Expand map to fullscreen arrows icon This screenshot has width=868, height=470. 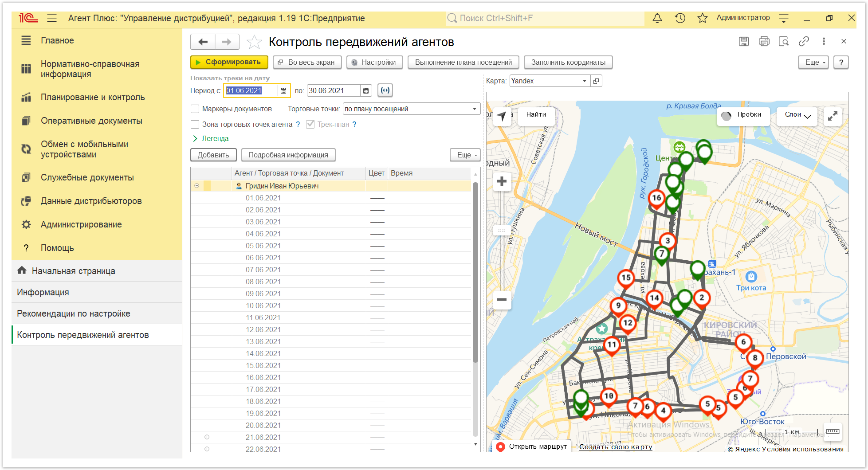point(833,116)
